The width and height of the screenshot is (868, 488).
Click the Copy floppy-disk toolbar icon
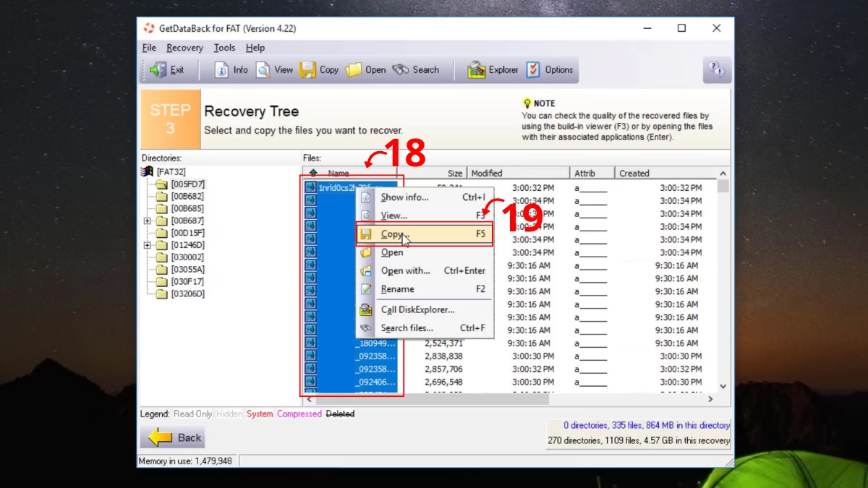coord(308,70)
